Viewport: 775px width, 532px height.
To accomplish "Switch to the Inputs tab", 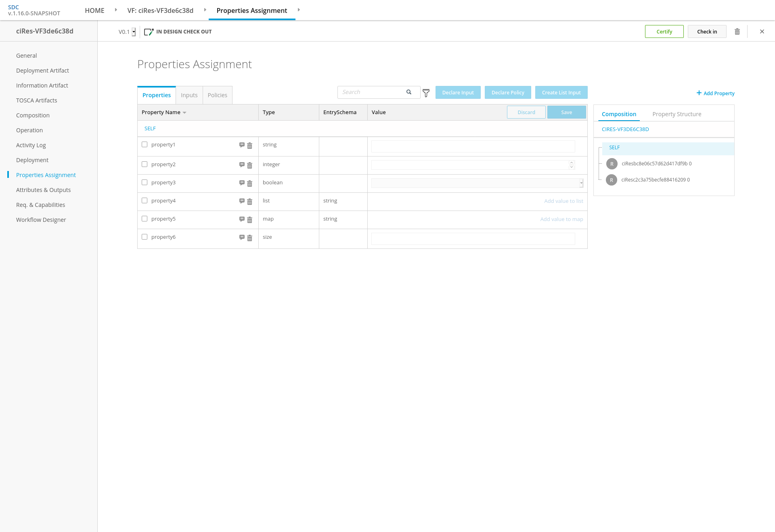I will coord(189,95).
